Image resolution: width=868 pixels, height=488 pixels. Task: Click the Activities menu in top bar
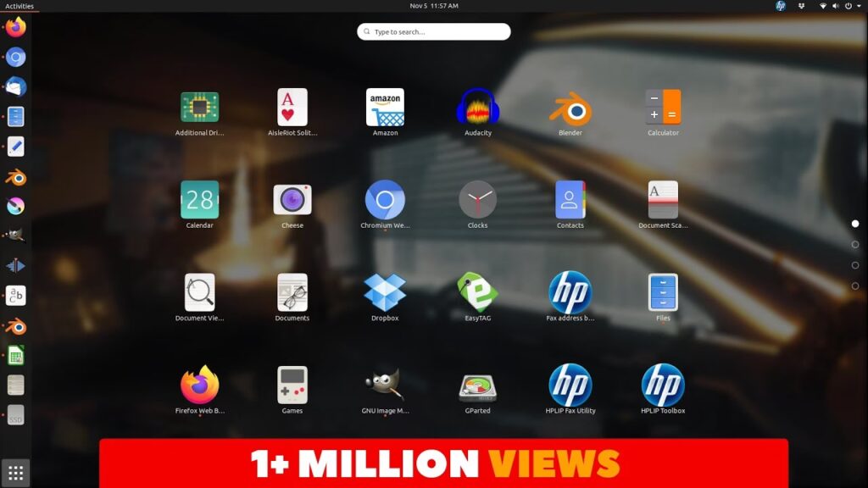pyautogui.click(x=19, y=6)
